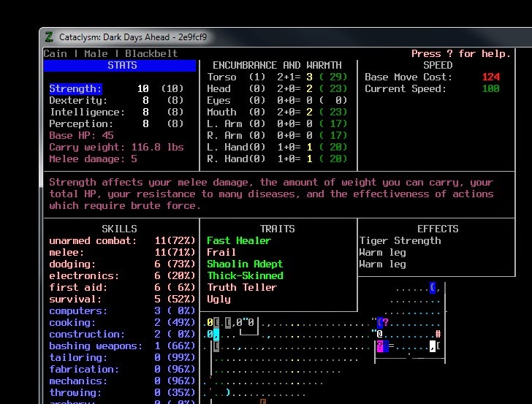
Task: Select the tailoring skill row
Action: pos(122,357)
